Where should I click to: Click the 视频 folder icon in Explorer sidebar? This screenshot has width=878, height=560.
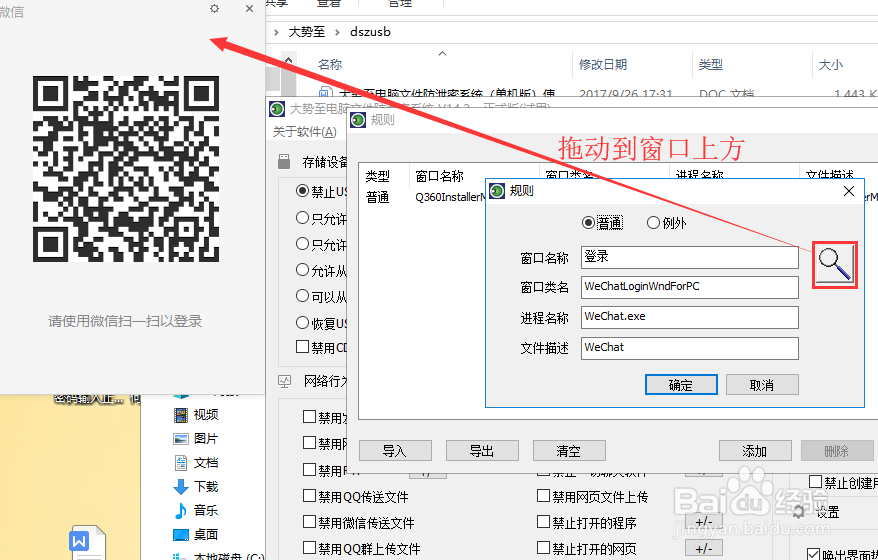coord(181,415)
